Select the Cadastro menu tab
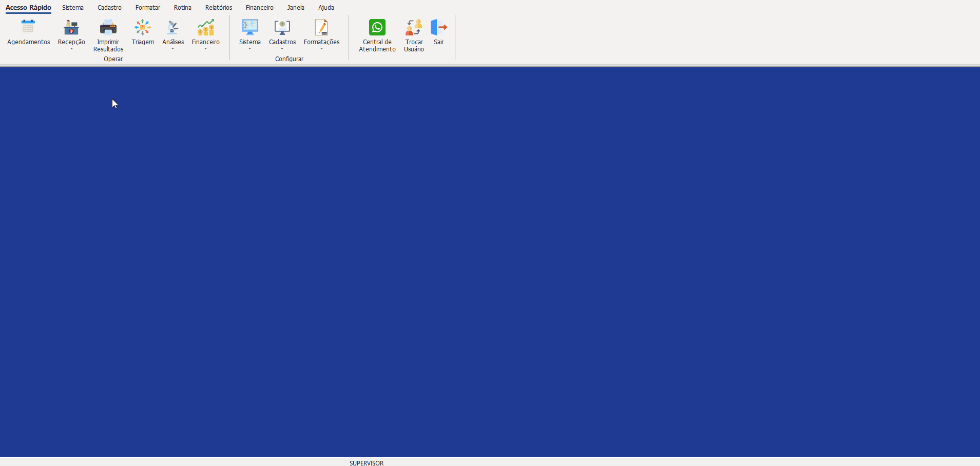The width and height of the screenshot is (980, 466). [109, 8]
